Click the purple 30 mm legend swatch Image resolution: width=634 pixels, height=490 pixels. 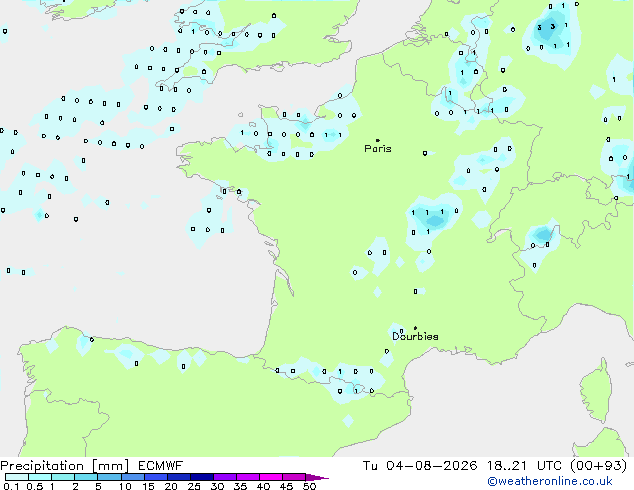[x=225, y=477]
